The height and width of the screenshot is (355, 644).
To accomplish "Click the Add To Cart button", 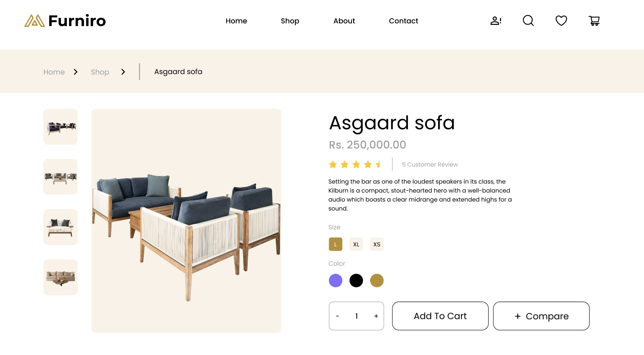I will pyautogui.click(x=440, y=316).
